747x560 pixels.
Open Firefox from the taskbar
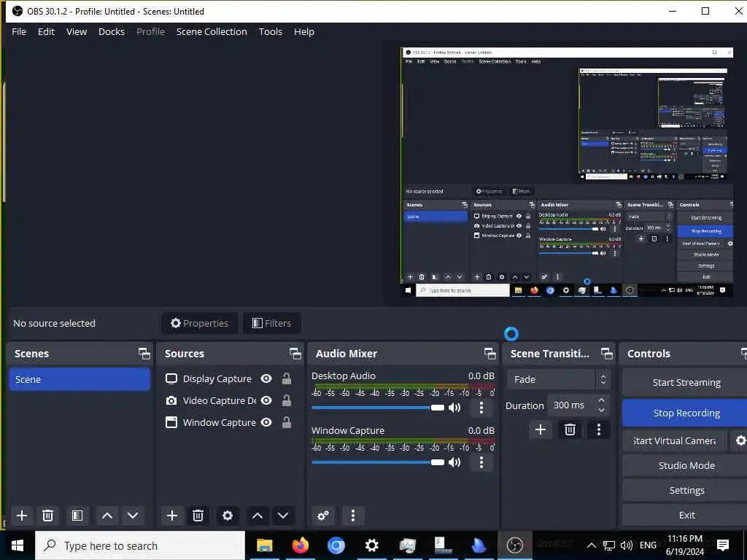[x=300, y=545]
